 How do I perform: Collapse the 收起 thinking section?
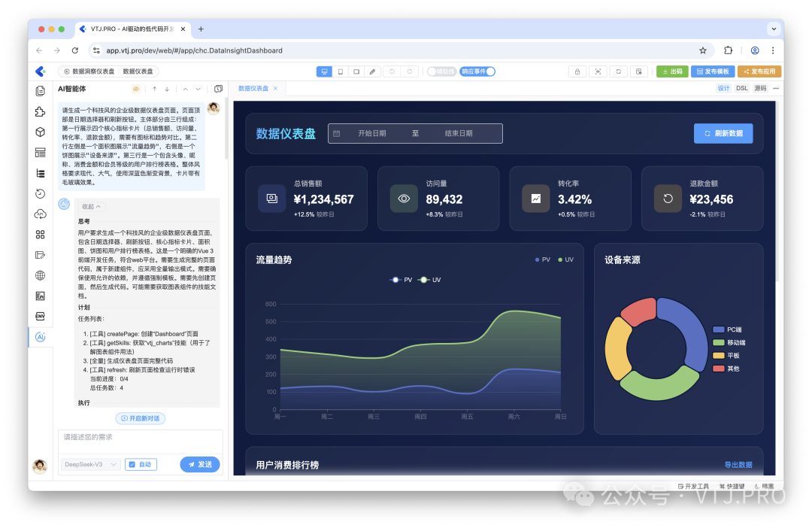tap(91, 206)
